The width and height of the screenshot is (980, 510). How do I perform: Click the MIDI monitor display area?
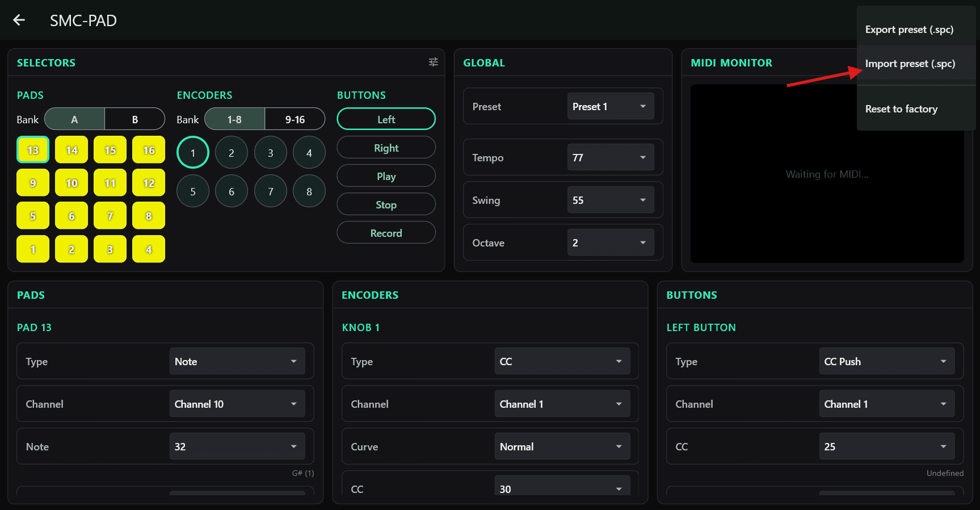(827, 174)
